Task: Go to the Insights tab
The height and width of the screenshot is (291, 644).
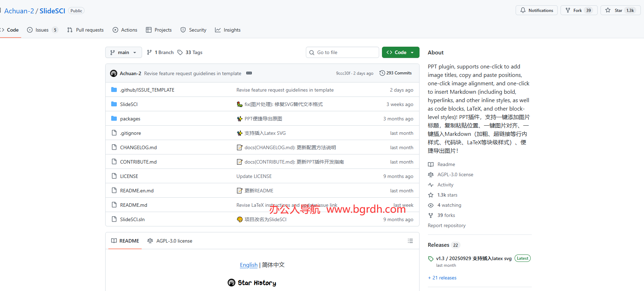Action: pyautogui.click(x=228, y=30)
